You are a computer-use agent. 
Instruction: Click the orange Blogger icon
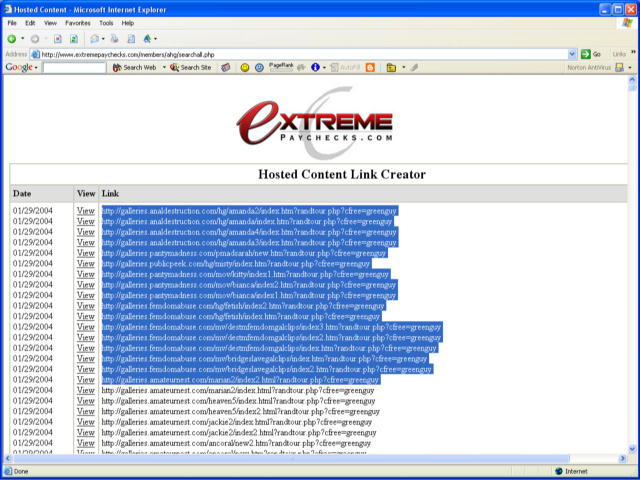(371, 68)
